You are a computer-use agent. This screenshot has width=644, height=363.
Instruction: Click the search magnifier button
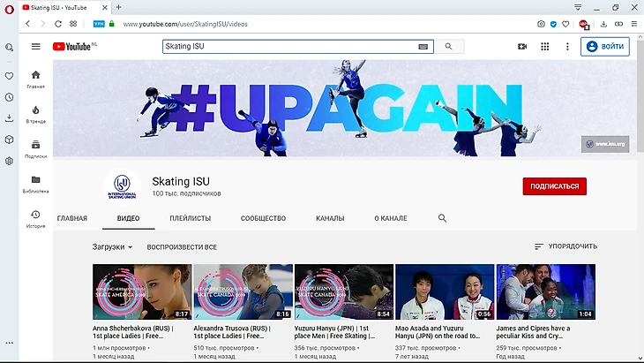point(449,47)
